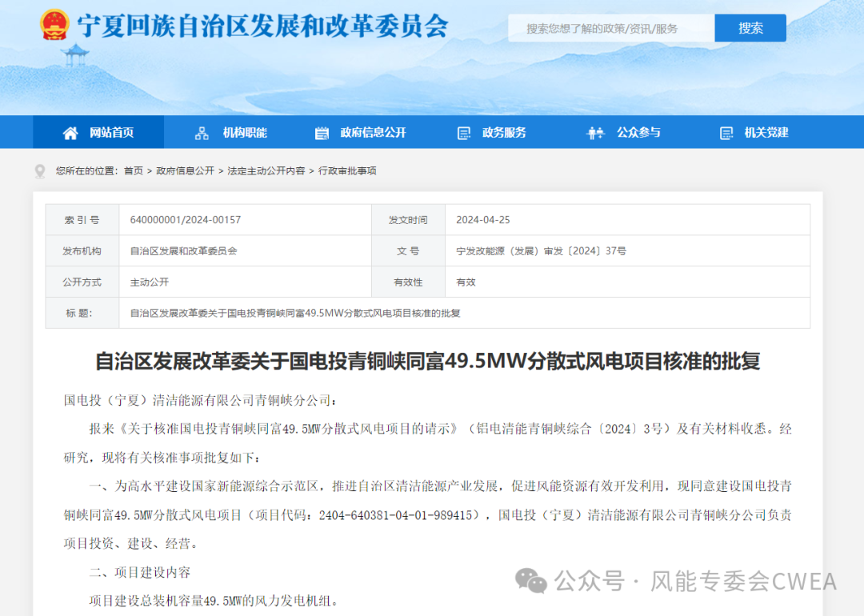864x616 pixels.
Task: Follow the 法定主动公开内容 breadcrumb link
Action: [x=266, y=171]
